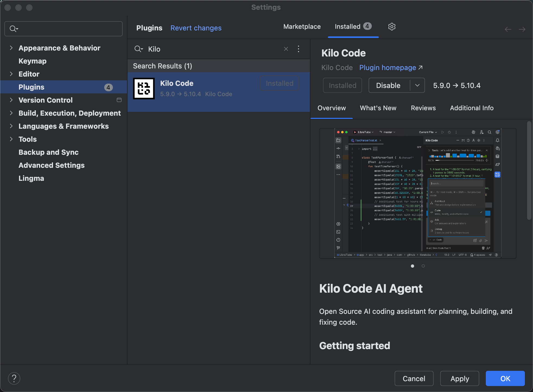Click the Disable plugin button
Image resolution: width=533 pixels, height=392 pixels.
click(388, 85)
